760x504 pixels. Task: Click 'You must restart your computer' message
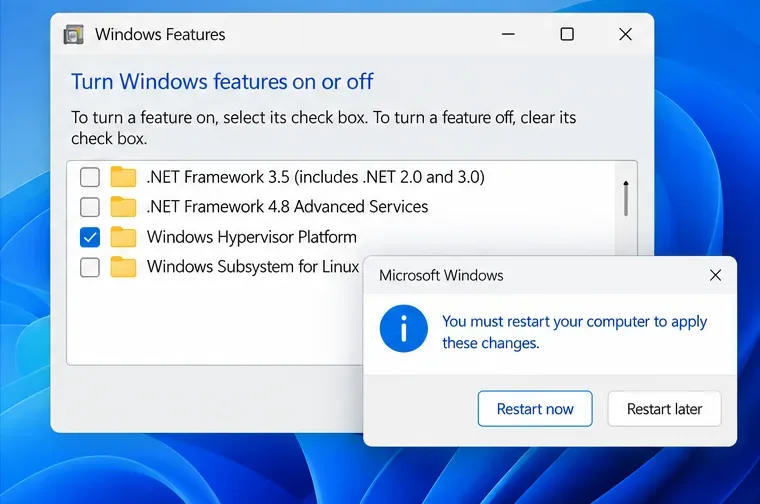coord(574,332)
